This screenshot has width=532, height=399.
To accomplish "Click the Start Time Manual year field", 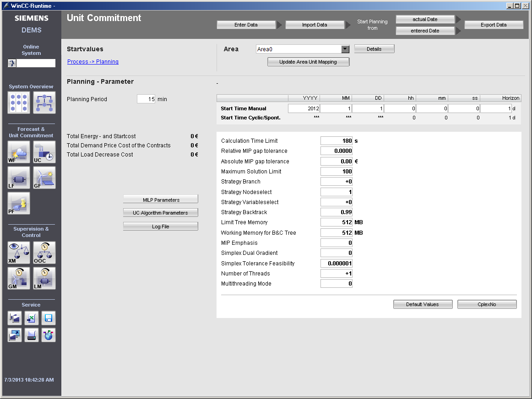I will 304,108.
